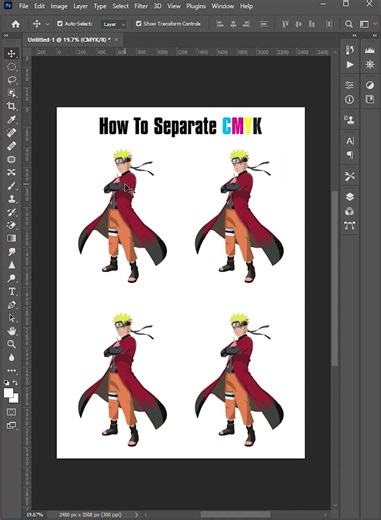The width and height of the screenshot is (381, 520).
Task: Select the Zoom tool in the toolbar
Action: pyautogui.click(x=11, y=344)
